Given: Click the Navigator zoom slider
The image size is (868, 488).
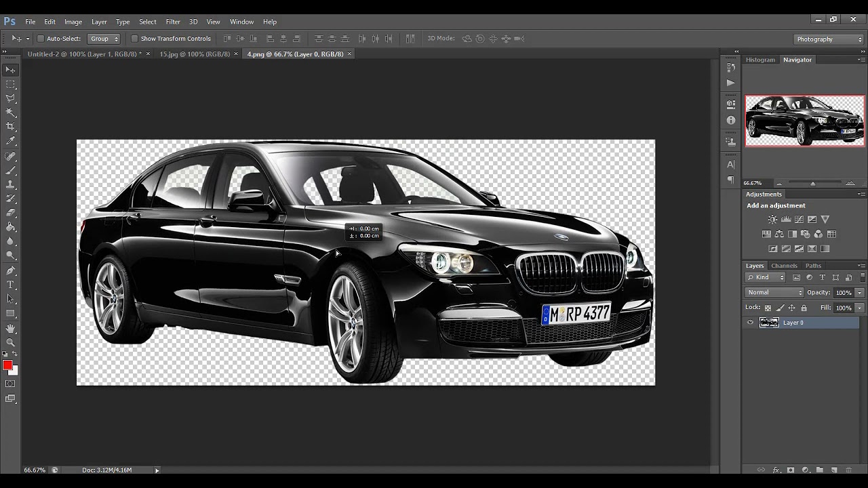Looking at the screenshot, I should pyautogui.click(x=813, y=184).
